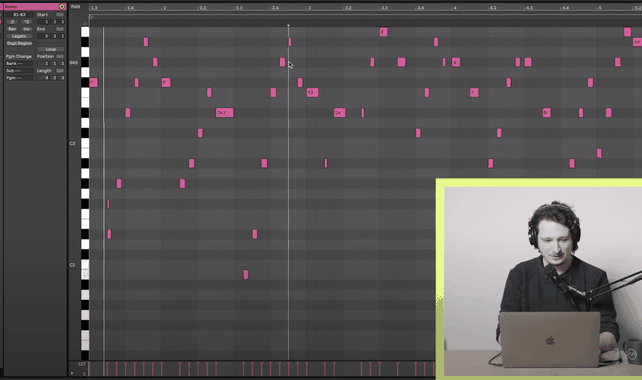
Task: Select the A# note at far right edge
Action: click(637, 42)
